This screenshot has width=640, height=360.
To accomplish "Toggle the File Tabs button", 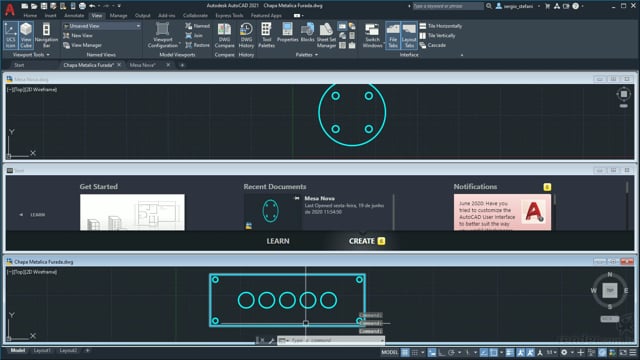I will click(x=393, y=35).
